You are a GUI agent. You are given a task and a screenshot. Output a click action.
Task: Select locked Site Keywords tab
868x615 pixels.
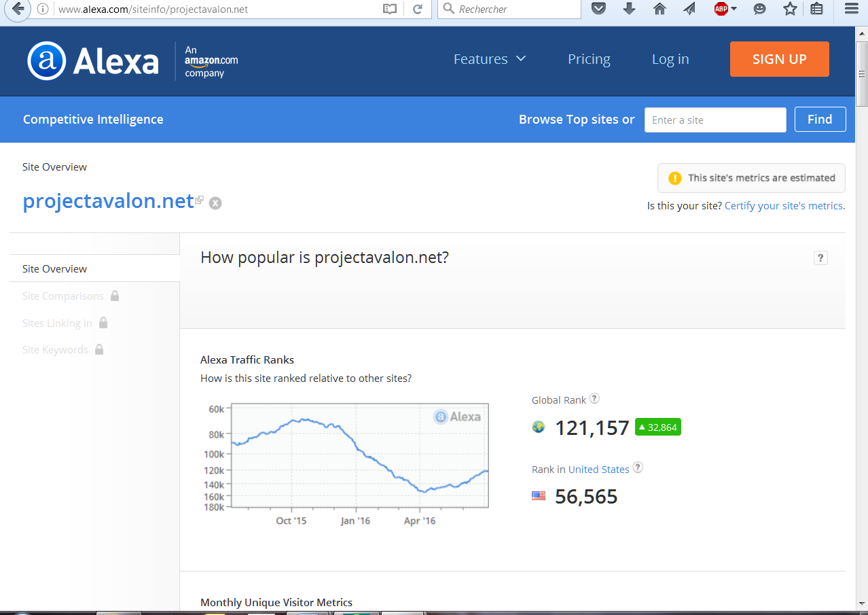[55, 349]
